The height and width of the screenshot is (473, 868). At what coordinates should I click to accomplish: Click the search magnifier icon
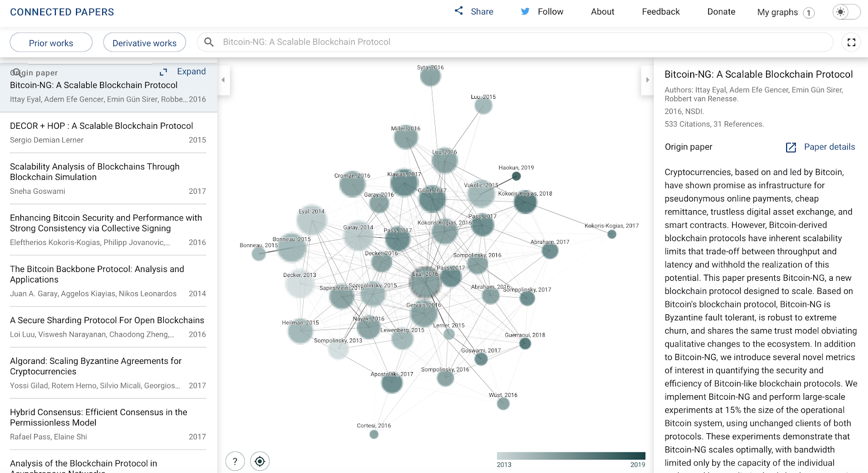click(209, 42)
